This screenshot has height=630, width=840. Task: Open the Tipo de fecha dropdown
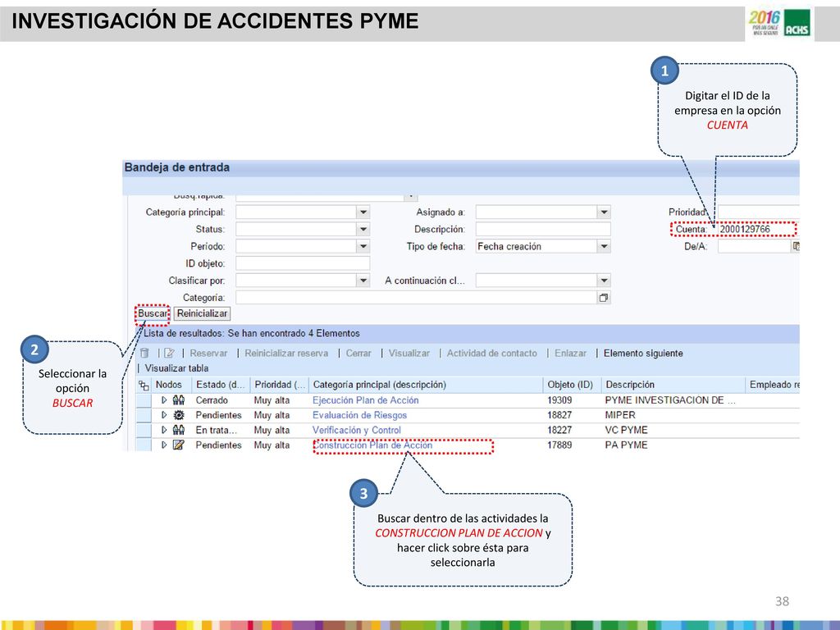(x=604, y=246)
